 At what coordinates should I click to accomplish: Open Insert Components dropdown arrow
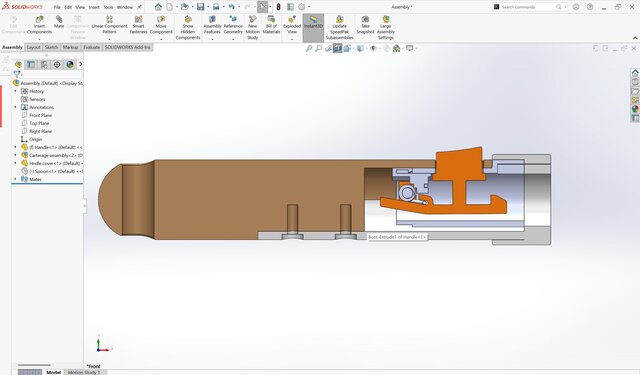[39, 39]
